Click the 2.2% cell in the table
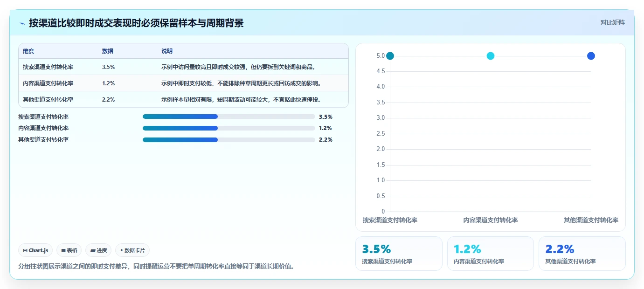 point(108,100)
